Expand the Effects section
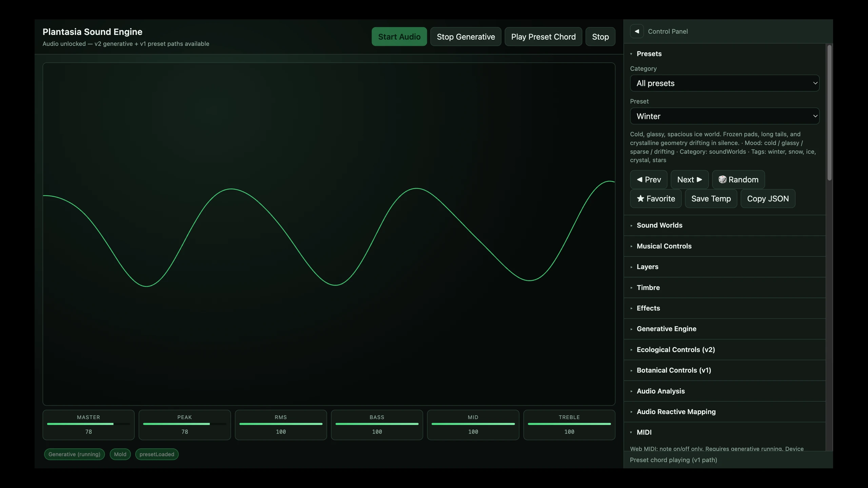The width and height of the screenshot is (868, 488). click(x=725, y=308)
